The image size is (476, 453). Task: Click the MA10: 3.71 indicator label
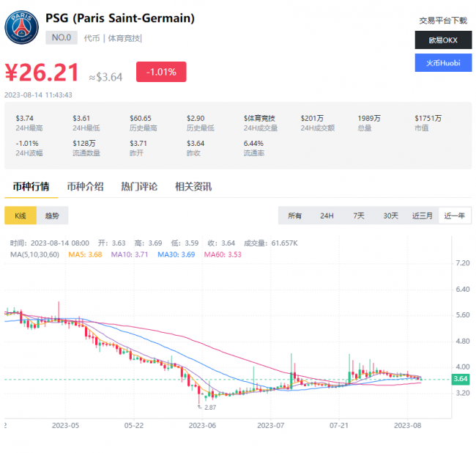130,254
